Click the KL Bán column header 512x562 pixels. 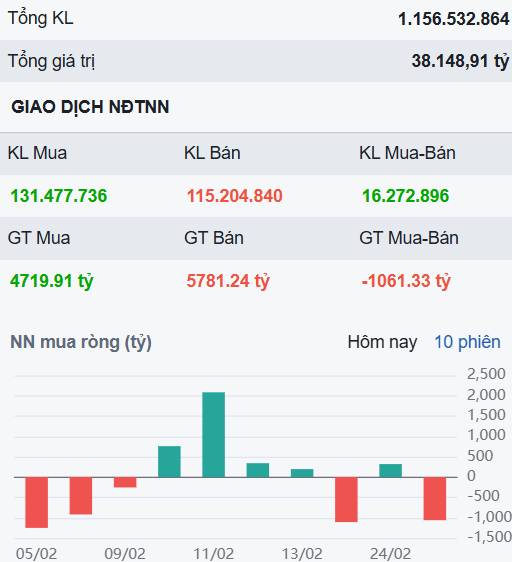pos(212,153)
